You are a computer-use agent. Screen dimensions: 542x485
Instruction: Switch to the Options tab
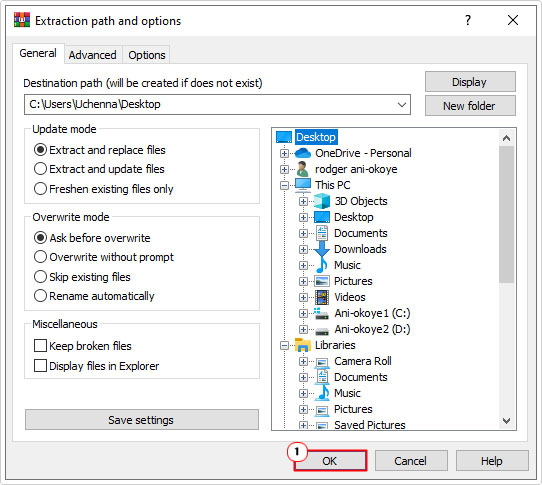(x=147, y=55)
